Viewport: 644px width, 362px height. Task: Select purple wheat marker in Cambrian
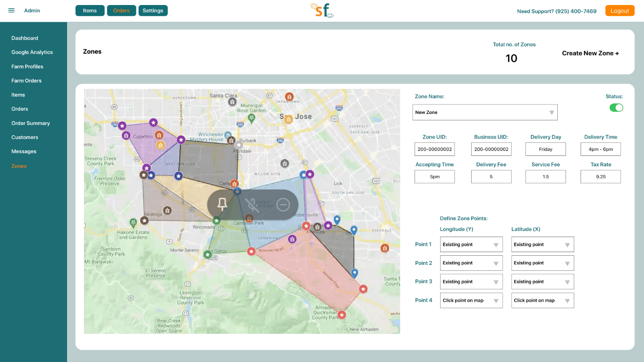(292, 239)
